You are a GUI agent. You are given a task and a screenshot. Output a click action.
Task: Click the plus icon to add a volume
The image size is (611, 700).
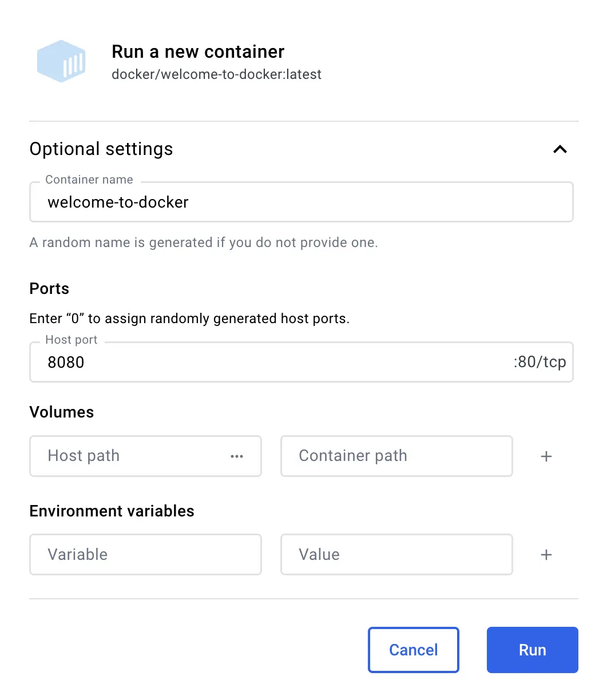(546, 456)
